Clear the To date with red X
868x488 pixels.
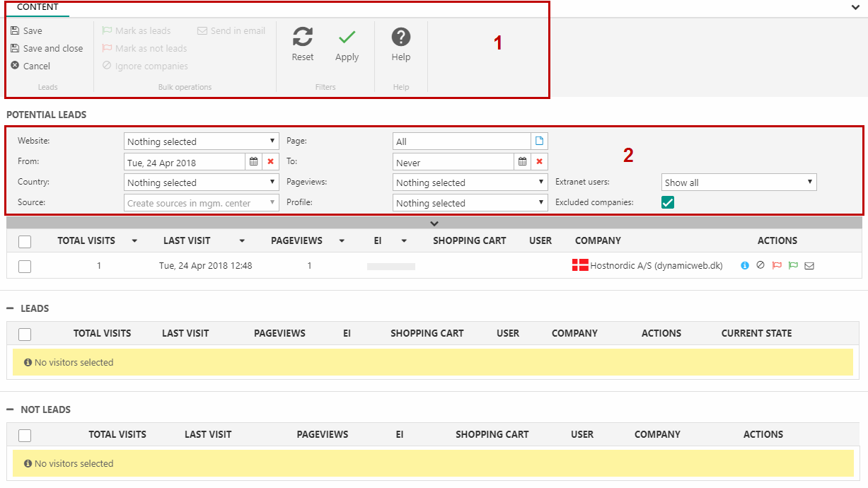coord(539,162)
